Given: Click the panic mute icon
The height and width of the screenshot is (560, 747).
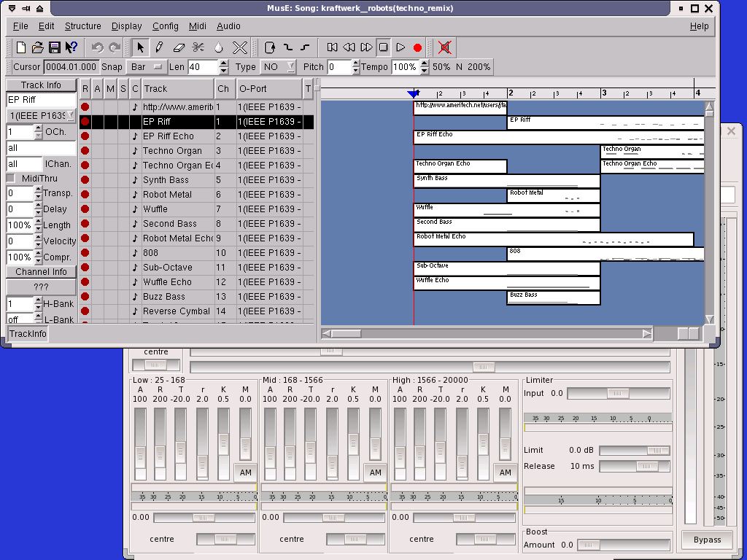Looking at the screenshot, I should point(444,47).
